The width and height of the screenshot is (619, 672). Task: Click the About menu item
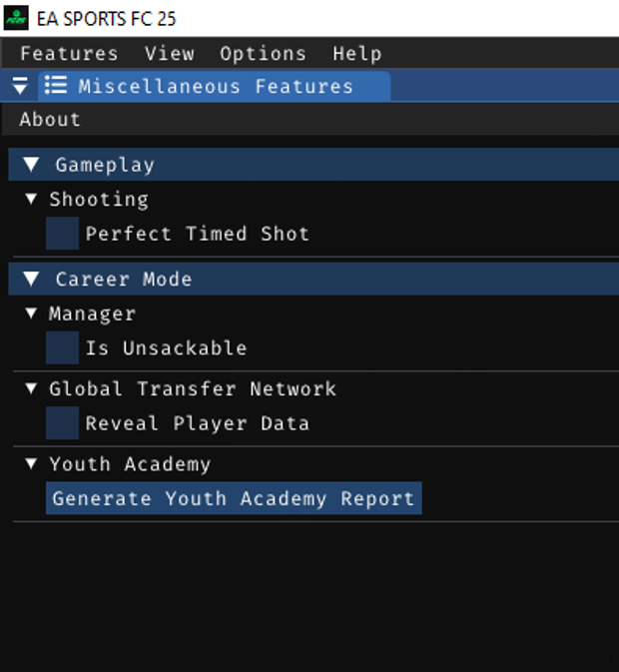pyautogui.click(x=50, y=120)
